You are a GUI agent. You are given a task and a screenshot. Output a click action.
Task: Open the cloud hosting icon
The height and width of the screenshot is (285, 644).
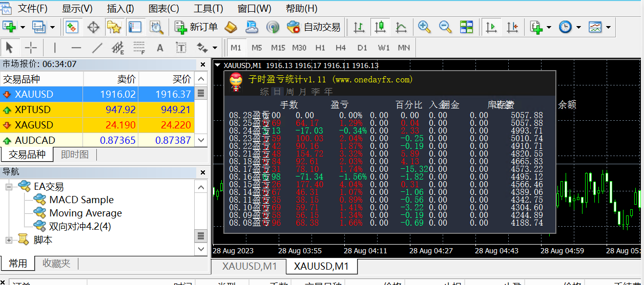tap(252, 27)
